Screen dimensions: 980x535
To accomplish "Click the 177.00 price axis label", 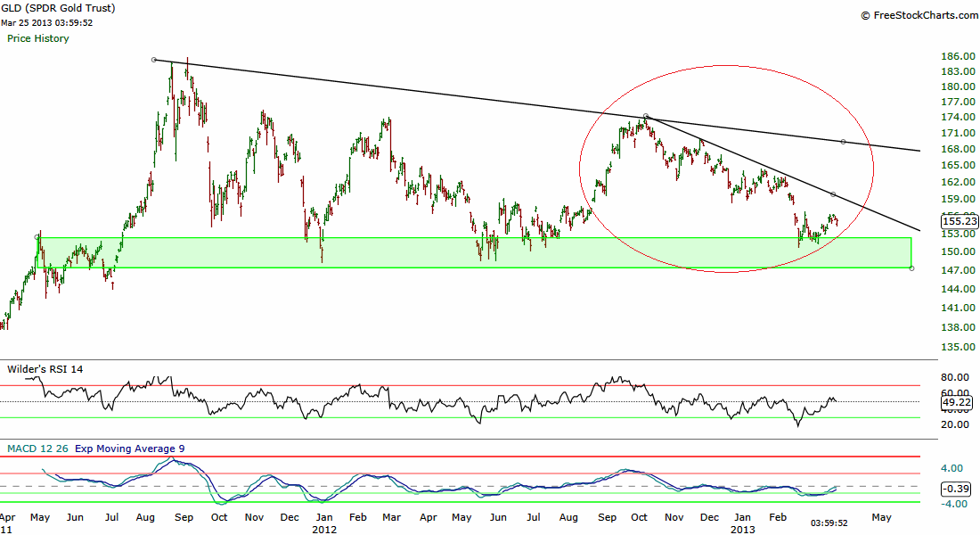I will pos(958,102).
